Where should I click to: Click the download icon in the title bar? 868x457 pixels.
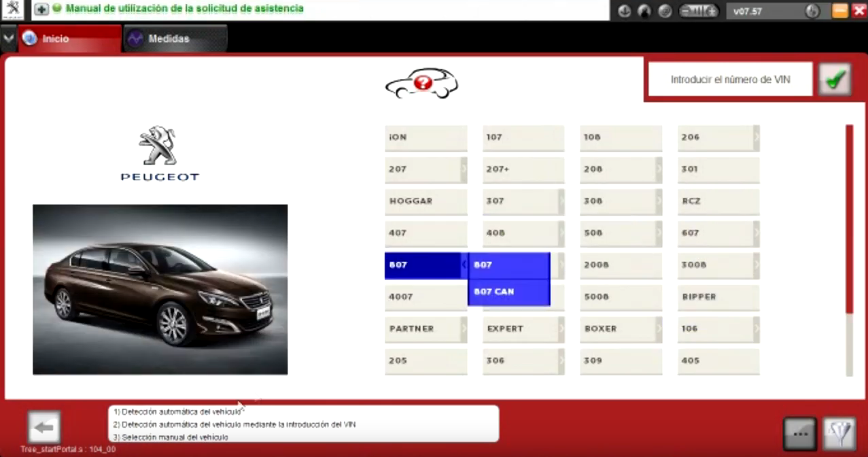[623, 11]
